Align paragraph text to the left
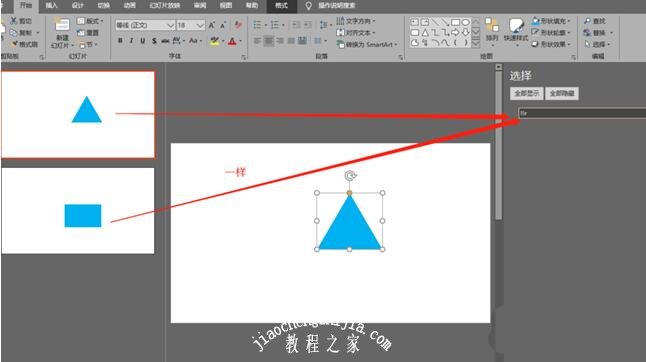This screenshot has width=646, height=362. coord(257,40)
